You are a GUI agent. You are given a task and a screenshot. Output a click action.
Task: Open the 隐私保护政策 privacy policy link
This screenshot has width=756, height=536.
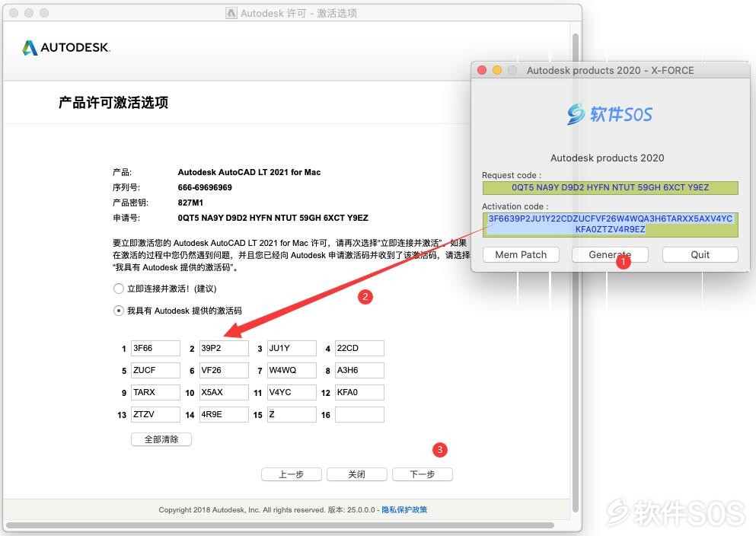[x=404, y=509]
